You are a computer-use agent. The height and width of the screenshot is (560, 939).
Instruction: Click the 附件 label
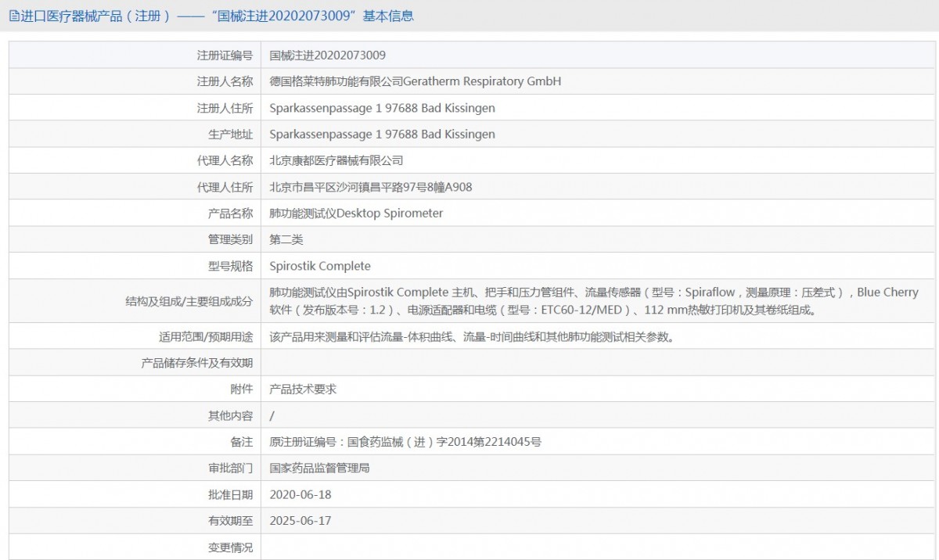click(242, 389)
